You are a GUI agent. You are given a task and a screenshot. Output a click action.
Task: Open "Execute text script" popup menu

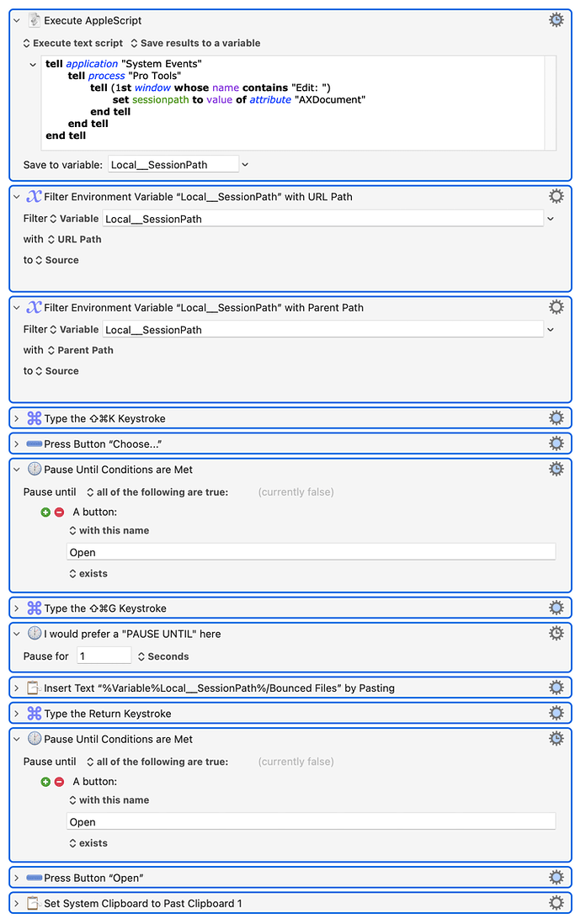[72, 43]
